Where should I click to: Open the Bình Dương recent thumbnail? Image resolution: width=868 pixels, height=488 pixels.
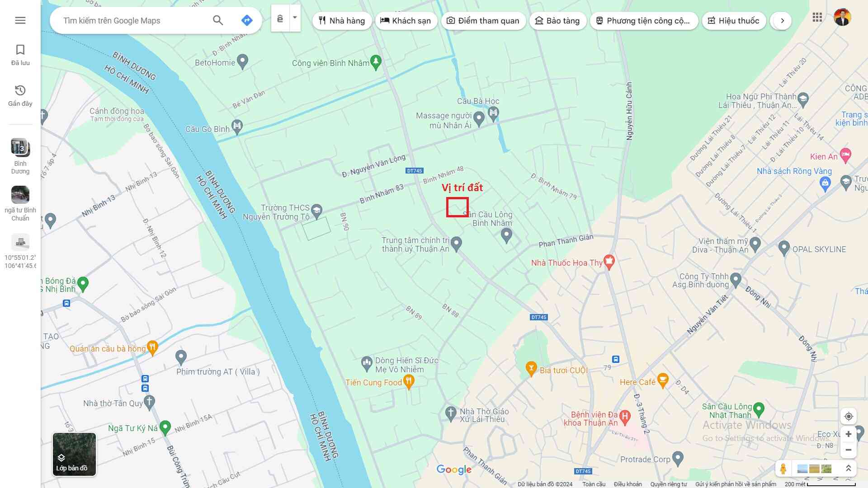click(x=20, y=147)
